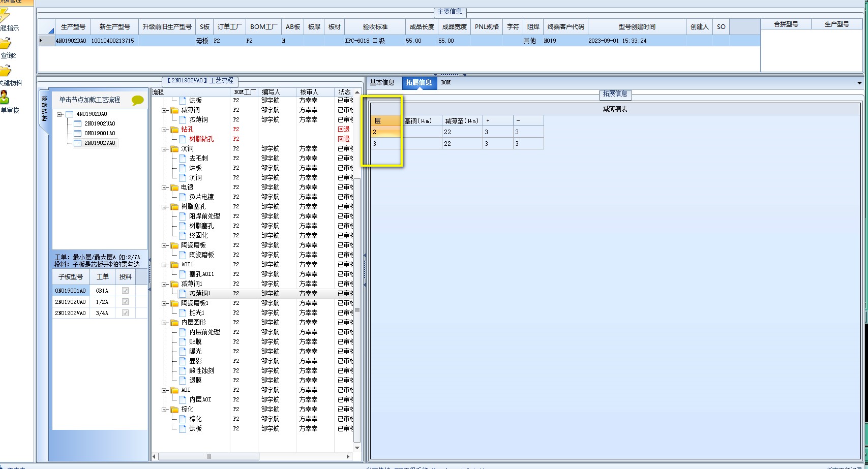Click the 电镀 folder icon
Screen dimensions: 868x469
click(x=175, y=187)
